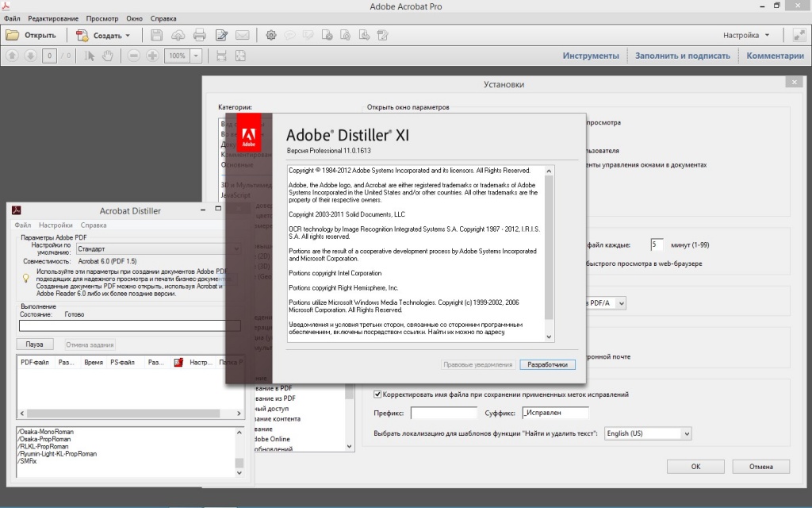
Task: Select the Hand pan tool
Action: (x=107, y=56)
